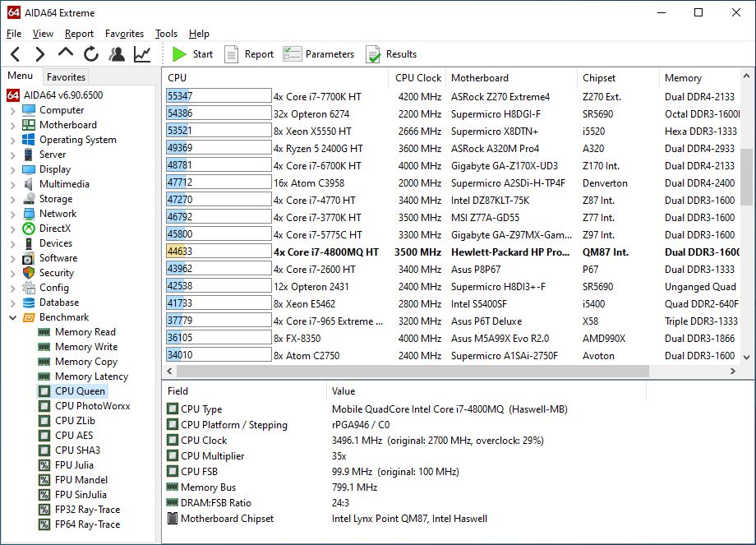This screenshot has height=545, width=756.
Task: Click the Report toolbar button
Action: (x=249, y=54)
